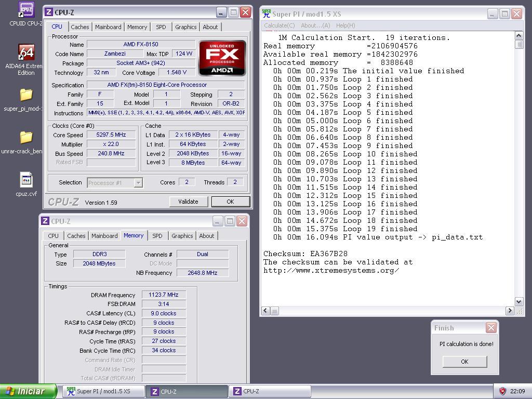Viewport: 532px width, 399px height.
Task: Click the Super PI vertical scrollbar thumb
Action: [518, 44]
